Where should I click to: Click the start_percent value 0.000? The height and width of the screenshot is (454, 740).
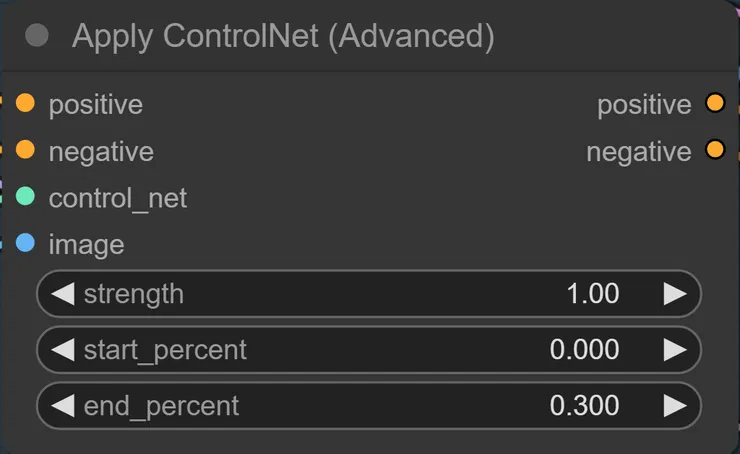pyautogui.click(x=584, y=349)
